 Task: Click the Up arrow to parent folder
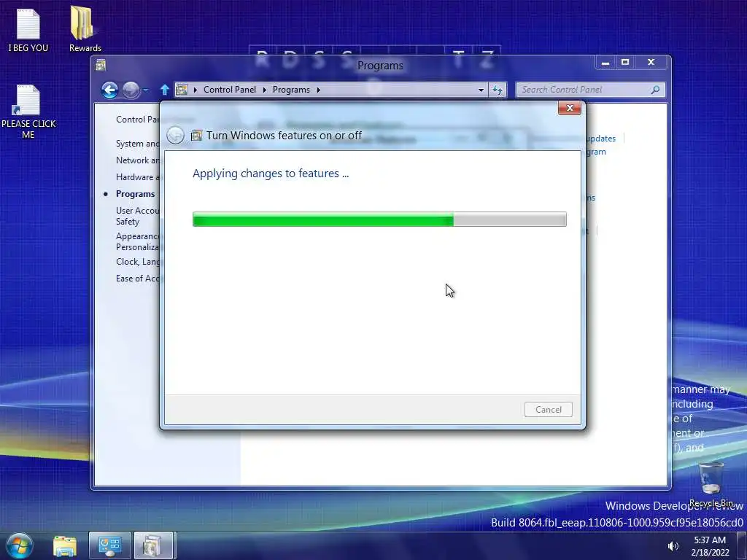165,90
